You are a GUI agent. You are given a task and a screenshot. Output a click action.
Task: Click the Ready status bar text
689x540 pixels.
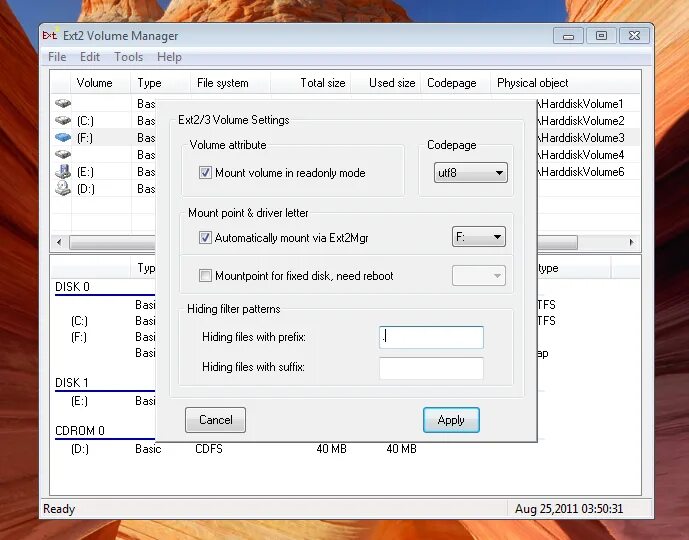(x=59, y=509)
